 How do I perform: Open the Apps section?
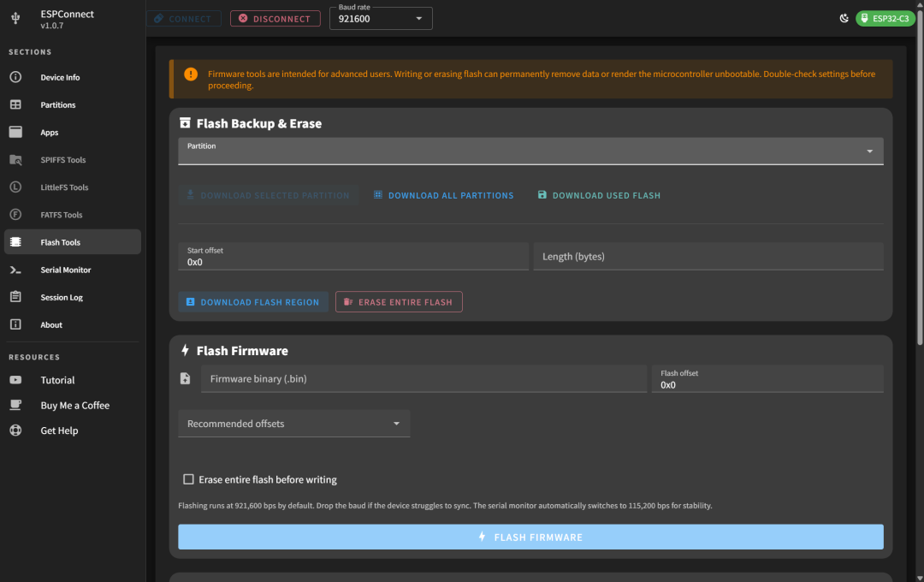click(x=50, y=133)
